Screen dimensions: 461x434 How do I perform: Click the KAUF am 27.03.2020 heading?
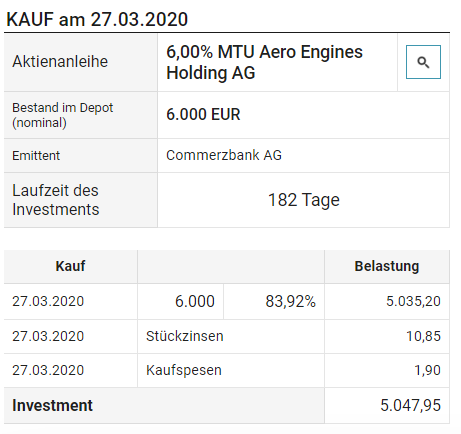coord(97,19)
